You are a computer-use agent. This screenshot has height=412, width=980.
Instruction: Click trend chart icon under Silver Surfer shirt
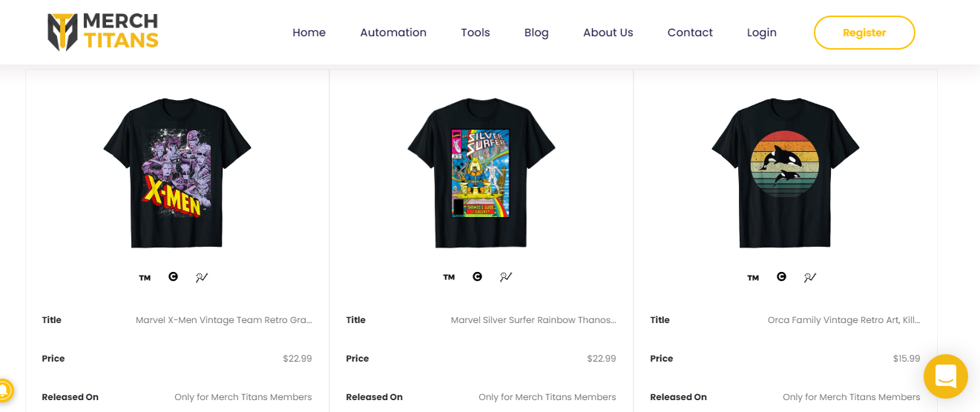point(506,277)
